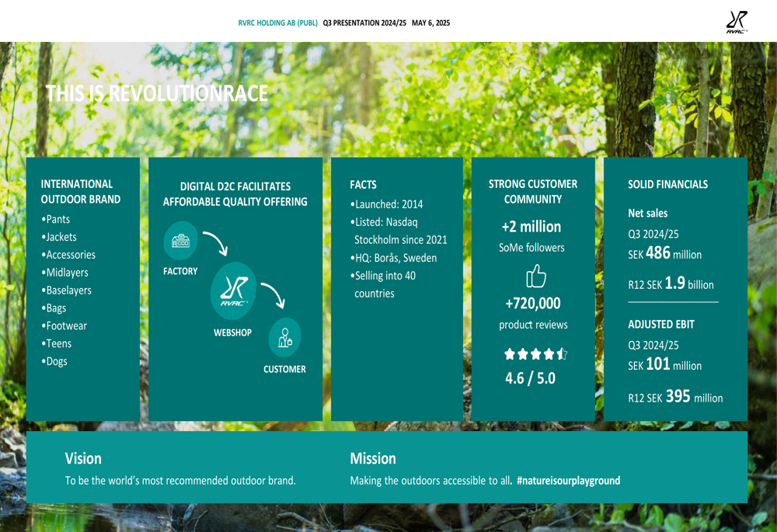Click the RVRC logo in top-right corner
The height and width of the screenshot is (532, 777).
click(737, 23)
